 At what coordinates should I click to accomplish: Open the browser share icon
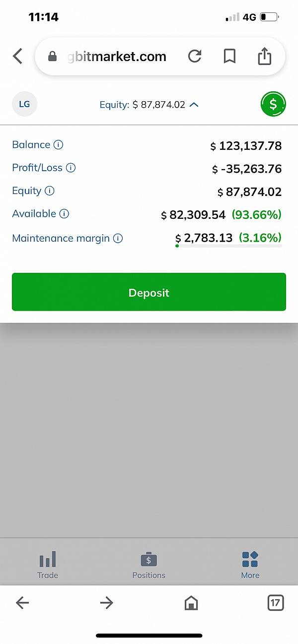[265, 56]
